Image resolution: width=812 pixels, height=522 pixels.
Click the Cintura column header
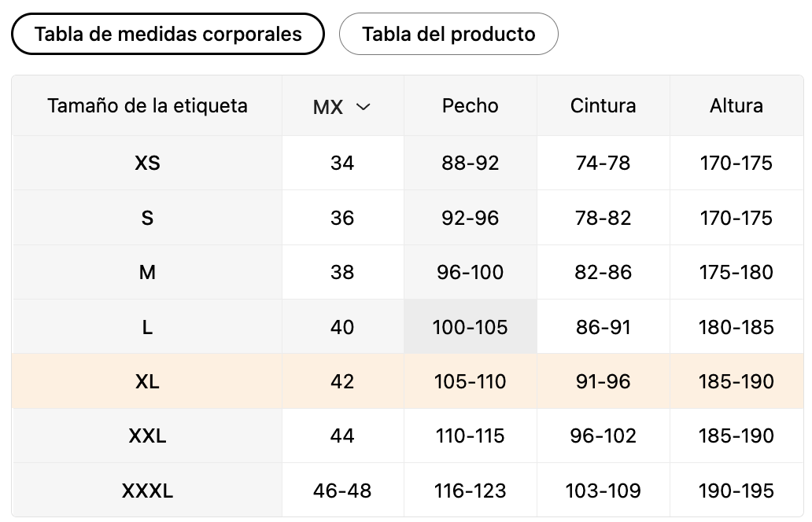point(603,106)
